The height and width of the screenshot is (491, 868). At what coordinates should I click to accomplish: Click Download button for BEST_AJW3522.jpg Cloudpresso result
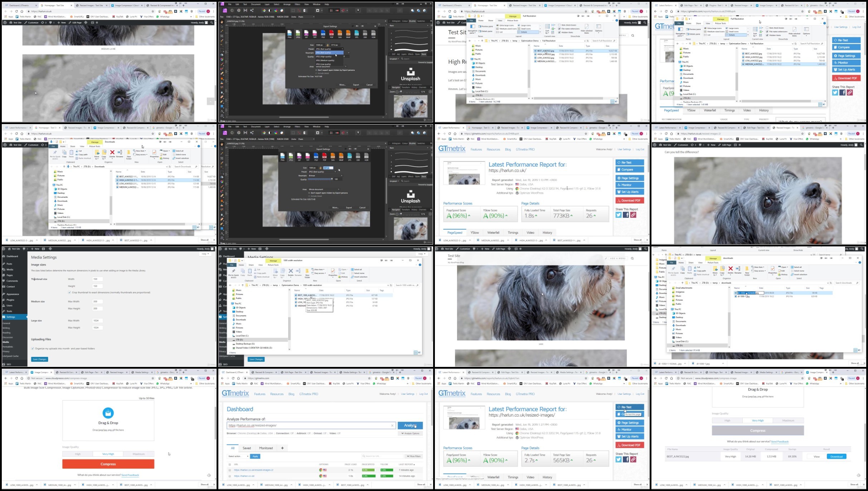pyautogui.click(x=837, y=457)
